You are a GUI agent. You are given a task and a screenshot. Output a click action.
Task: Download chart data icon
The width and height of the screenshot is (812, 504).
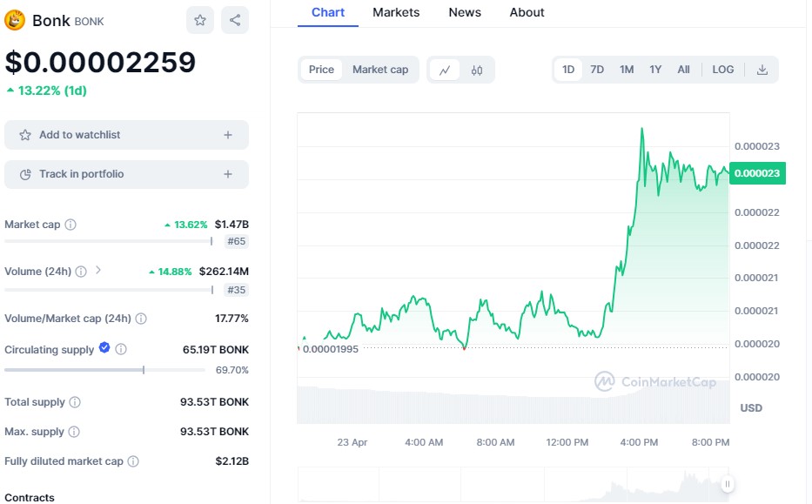[x=762, y=70]
